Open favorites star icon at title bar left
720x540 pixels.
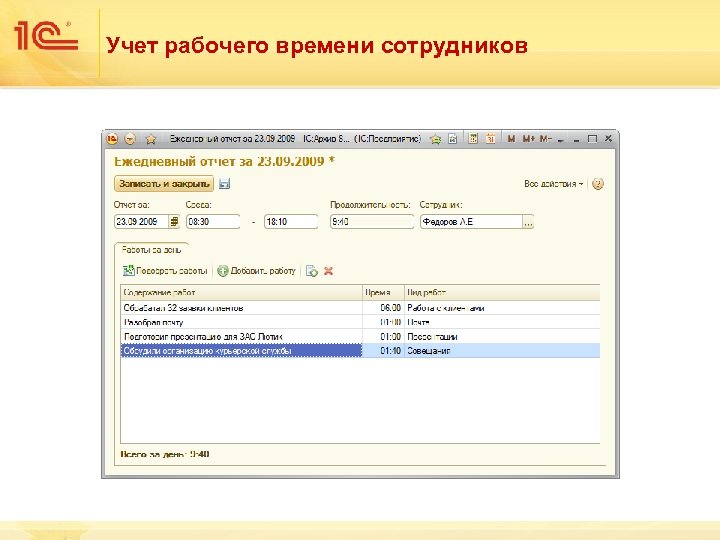pyautogui.click(x=151, y=139)
